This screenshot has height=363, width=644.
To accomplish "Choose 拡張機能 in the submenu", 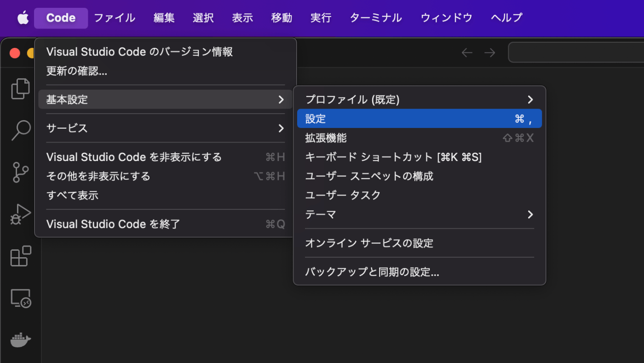I will click(x=420, y=138).
